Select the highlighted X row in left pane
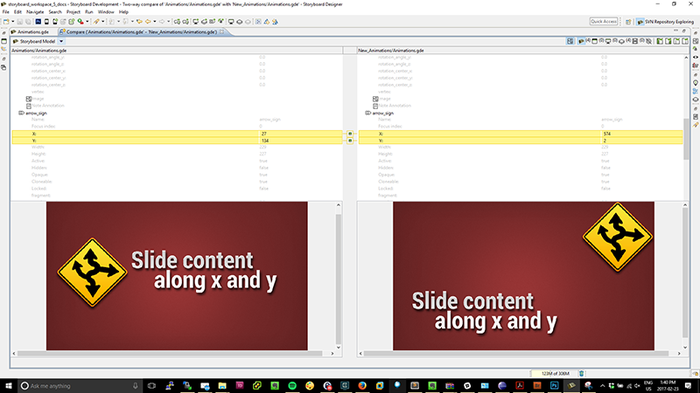The height and width of the screenshot is (393, 700). pos(177,134)
